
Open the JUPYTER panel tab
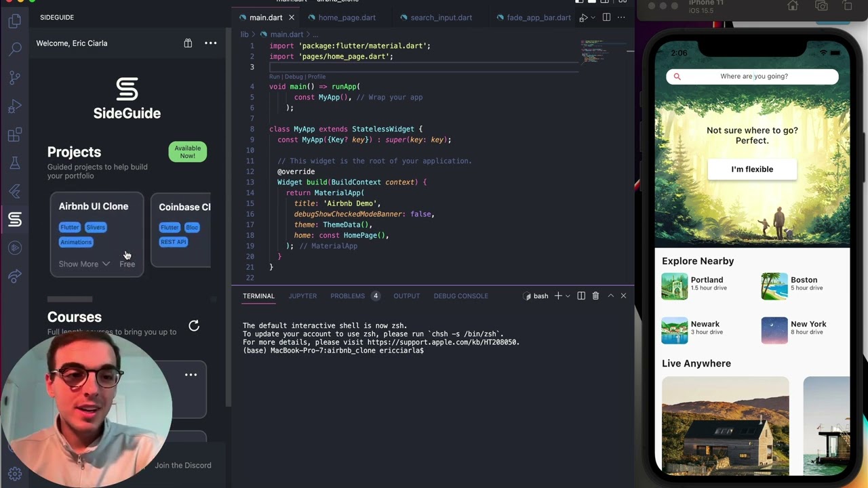[x=302, y=296]
